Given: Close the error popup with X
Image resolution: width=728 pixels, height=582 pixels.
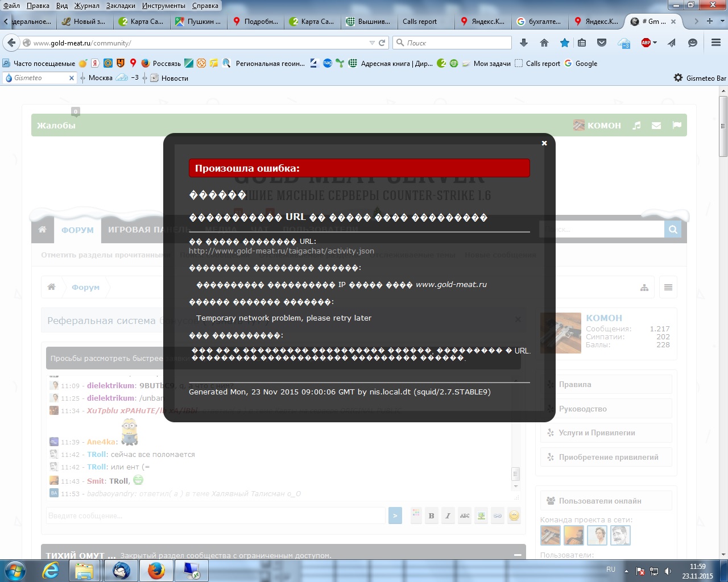Looking at the screenshot, I should [544, 143].
